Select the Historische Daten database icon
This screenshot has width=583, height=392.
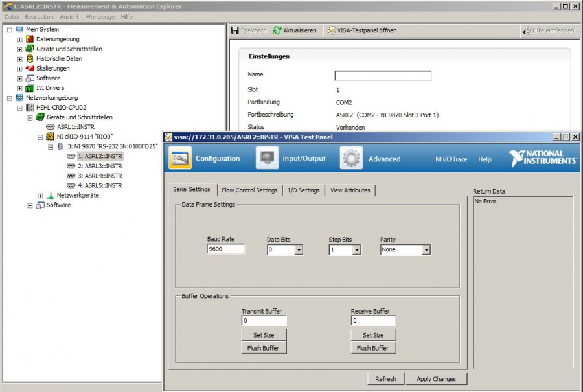[30, 58]
